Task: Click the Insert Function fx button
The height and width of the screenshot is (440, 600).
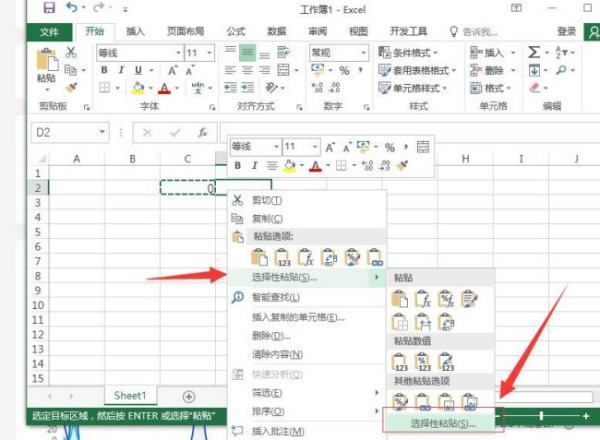Action: click(x=203, y=132)
